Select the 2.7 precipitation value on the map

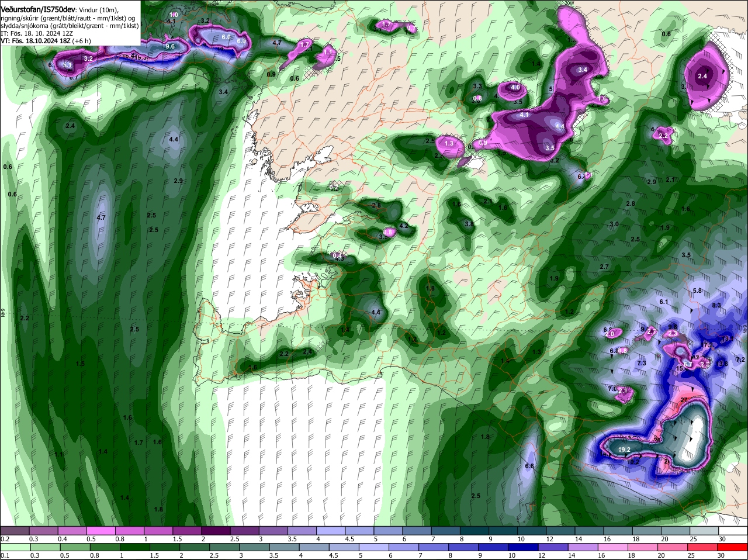604,267
